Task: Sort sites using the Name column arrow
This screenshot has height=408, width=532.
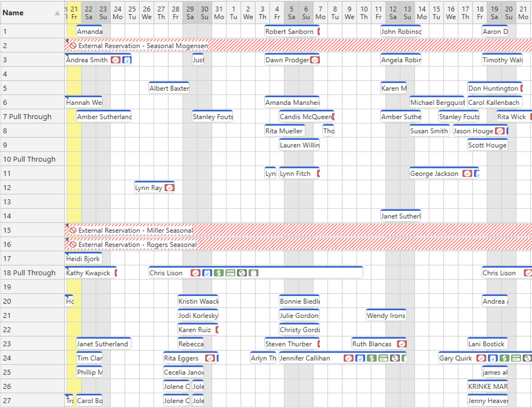Action: click(58, 13)
